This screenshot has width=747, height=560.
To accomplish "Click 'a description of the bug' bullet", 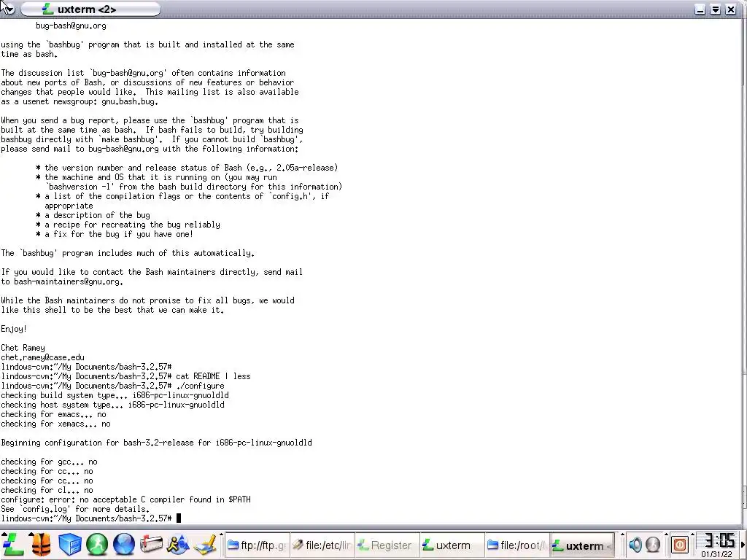I will pos(93,215).
